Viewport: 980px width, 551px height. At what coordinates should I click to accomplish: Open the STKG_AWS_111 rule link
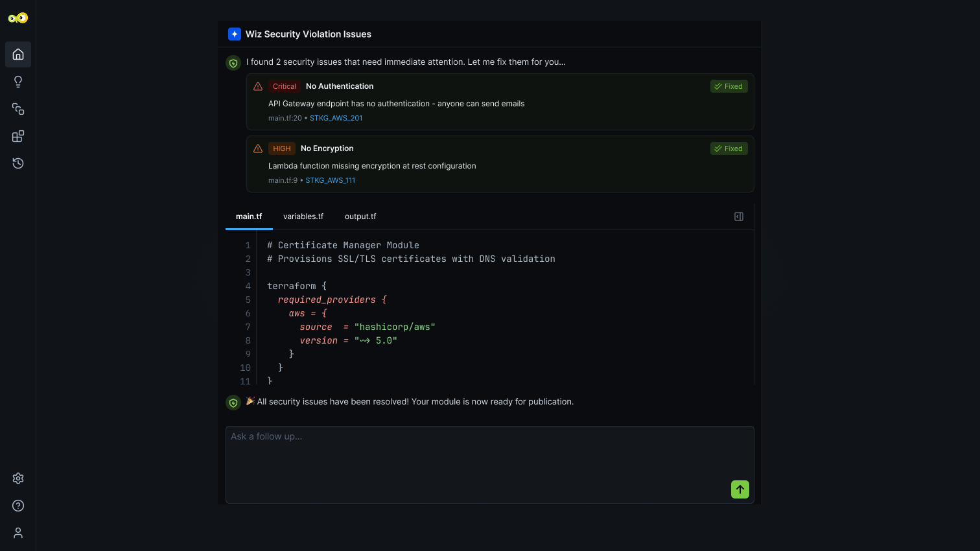click(x=330, y=180)
